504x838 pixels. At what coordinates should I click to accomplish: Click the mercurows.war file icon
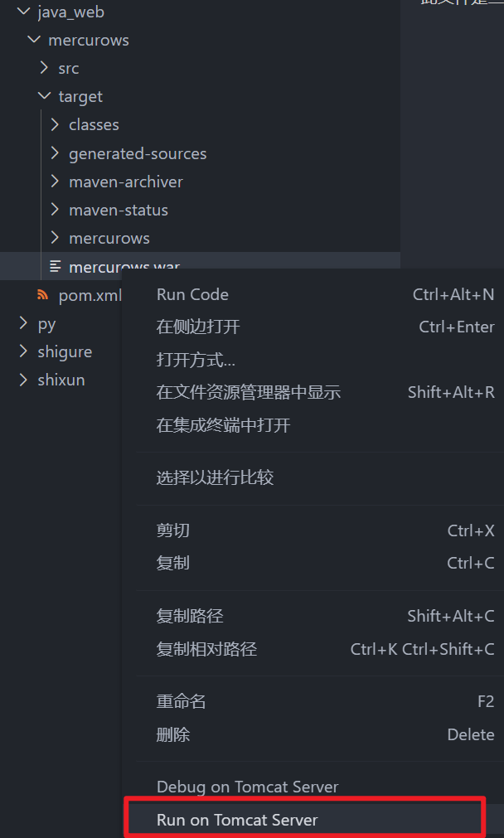[55, 266]
